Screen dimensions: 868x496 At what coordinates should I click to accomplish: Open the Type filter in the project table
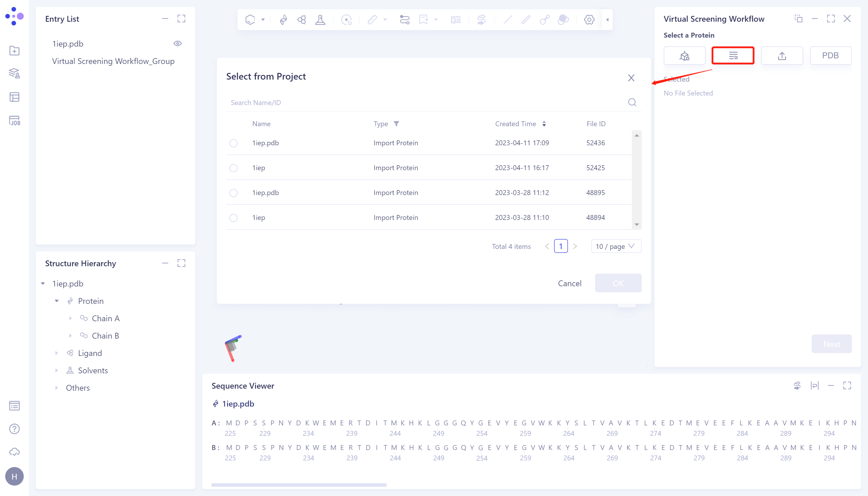pyautogui.click(x=397, y=124)
